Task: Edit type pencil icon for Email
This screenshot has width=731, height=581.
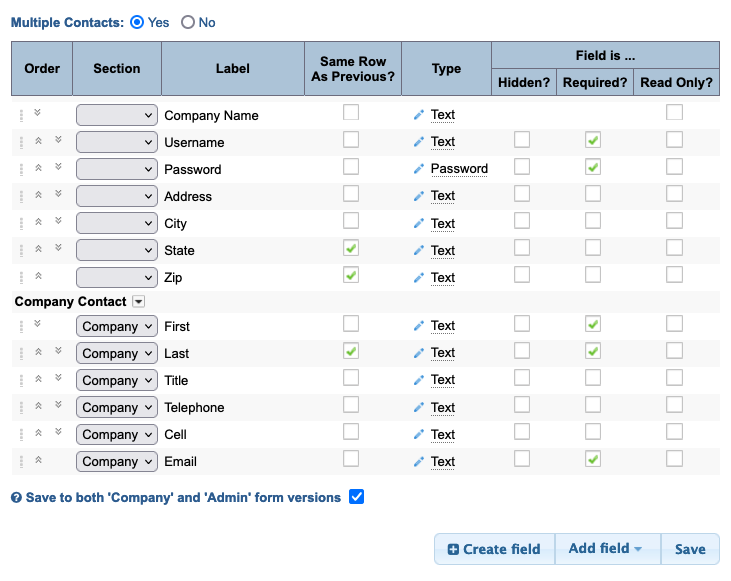Action: 419,462
